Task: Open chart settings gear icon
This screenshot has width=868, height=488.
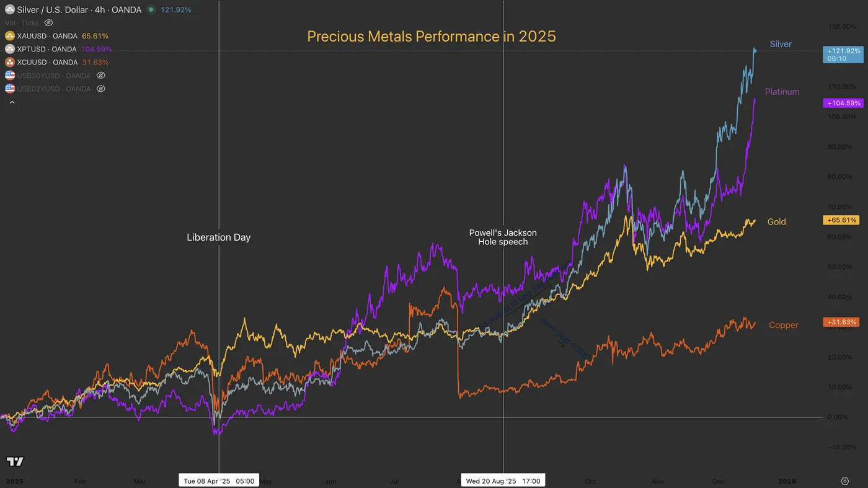Action: pos(844,481)
